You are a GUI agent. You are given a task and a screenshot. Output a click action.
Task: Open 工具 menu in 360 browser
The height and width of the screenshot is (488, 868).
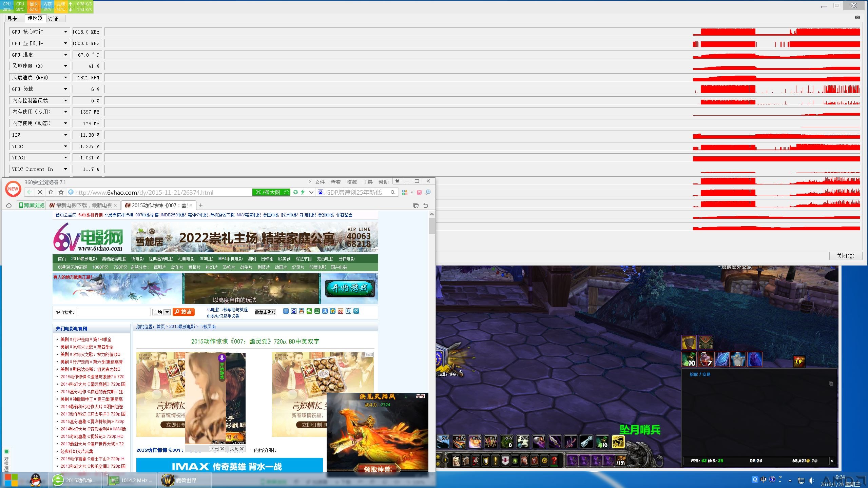coord(368,182)
